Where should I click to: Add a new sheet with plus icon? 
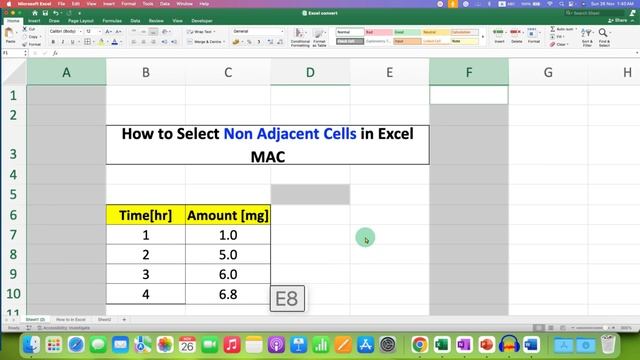124,320
